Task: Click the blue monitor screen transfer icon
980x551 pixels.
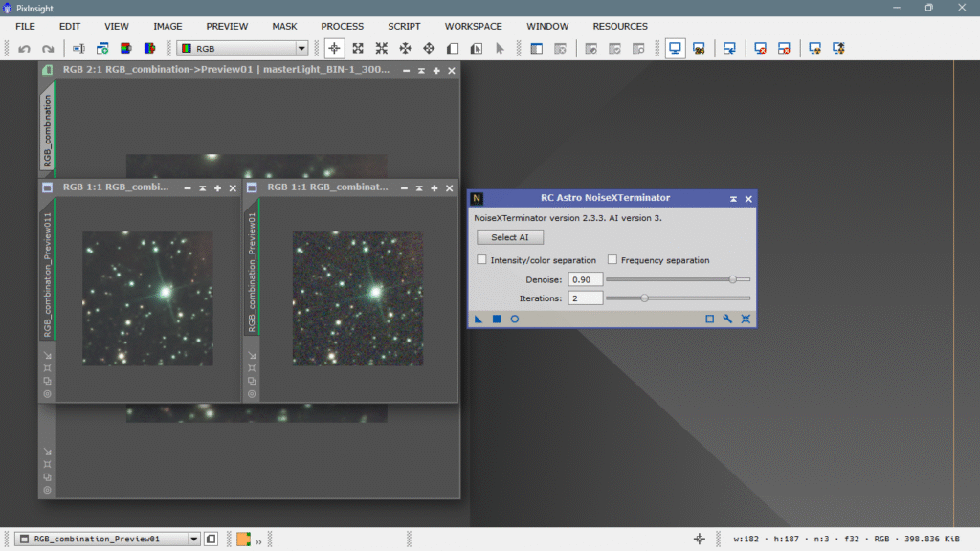Action: click(x=675, y=49)
